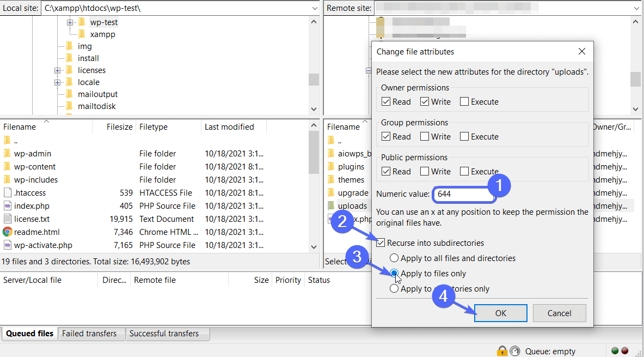
Task: Click the upgrade folder icon in remote list
Action: click(x=331, y=192)
